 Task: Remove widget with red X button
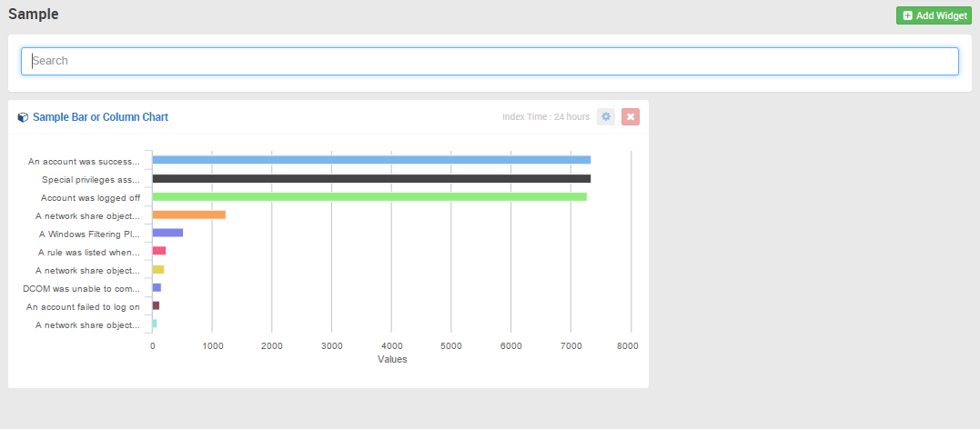pos(631,116)
